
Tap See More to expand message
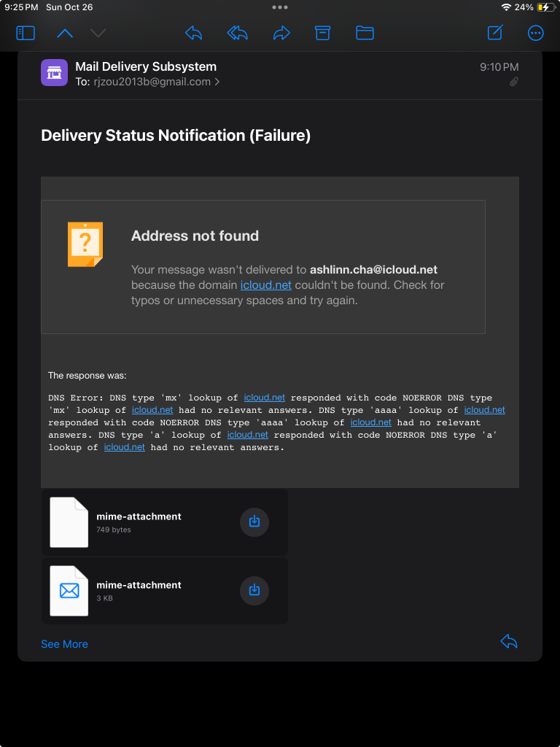pyautogui.click(x=64, y=644)
